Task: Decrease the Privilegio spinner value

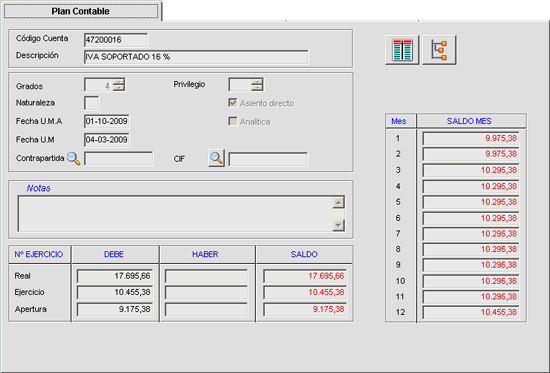Action: coord(257,88)
